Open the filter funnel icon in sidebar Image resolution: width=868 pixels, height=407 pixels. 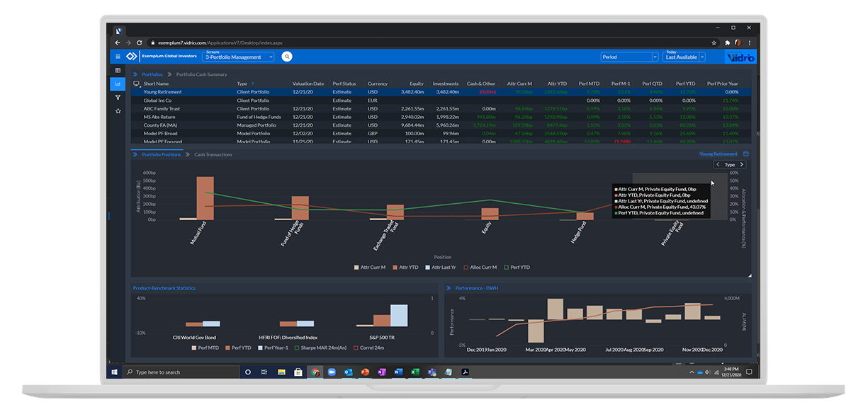[x=118, y=98]
